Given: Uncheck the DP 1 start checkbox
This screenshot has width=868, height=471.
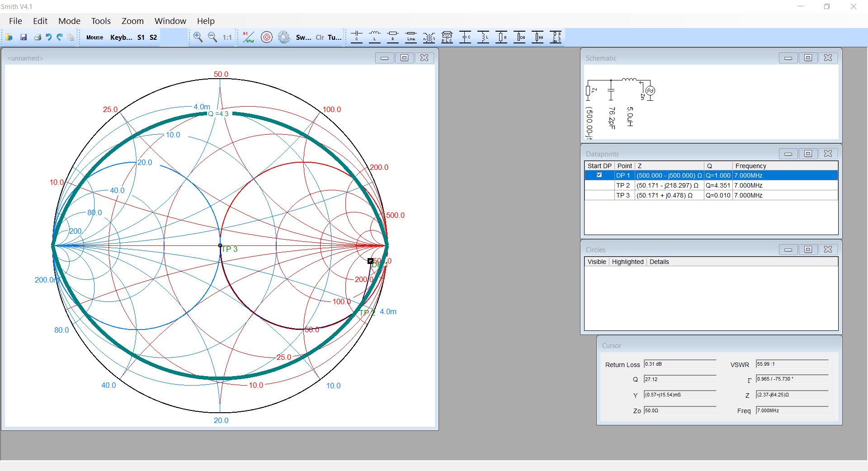Looking at the screenshot, I should click(599, 175).
